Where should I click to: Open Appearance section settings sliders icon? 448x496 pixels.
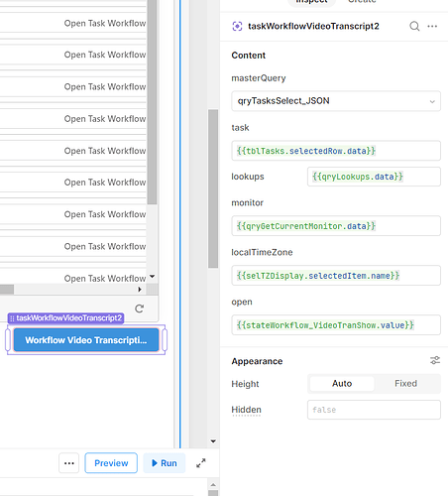(435, 360)
